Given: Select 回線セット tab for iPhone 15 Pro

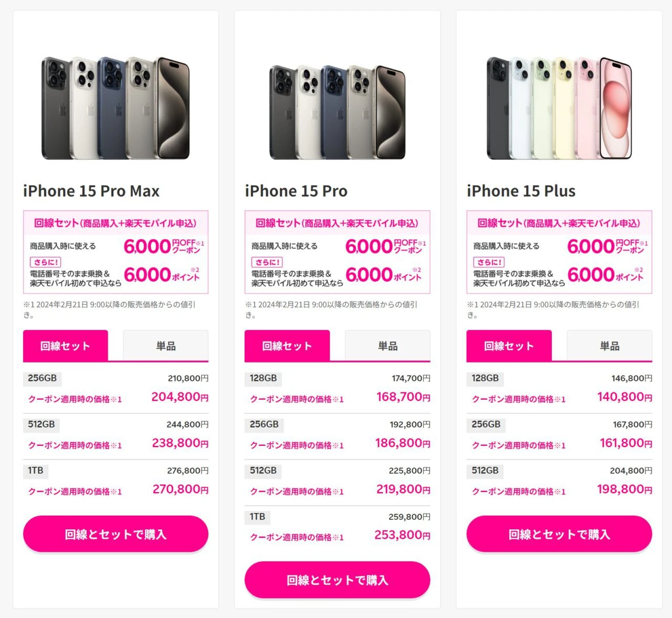Looking at the screenshot, I should point(287,346).
